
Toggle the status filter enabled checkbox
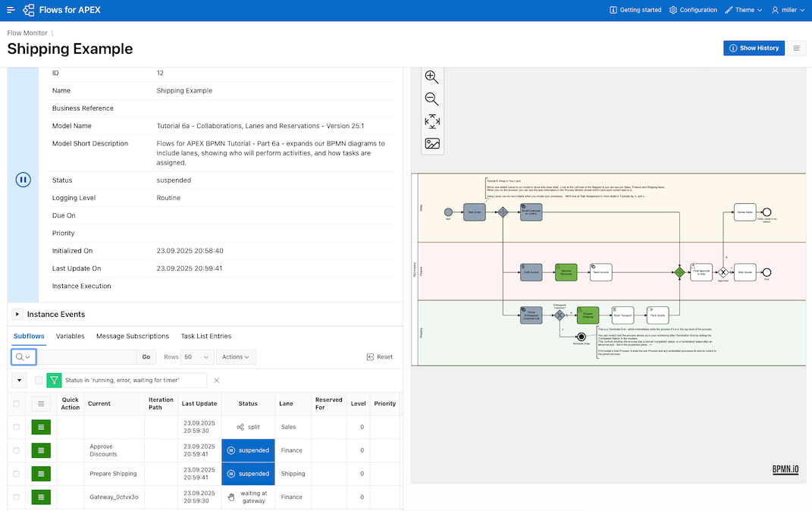[x=39, y=381]
